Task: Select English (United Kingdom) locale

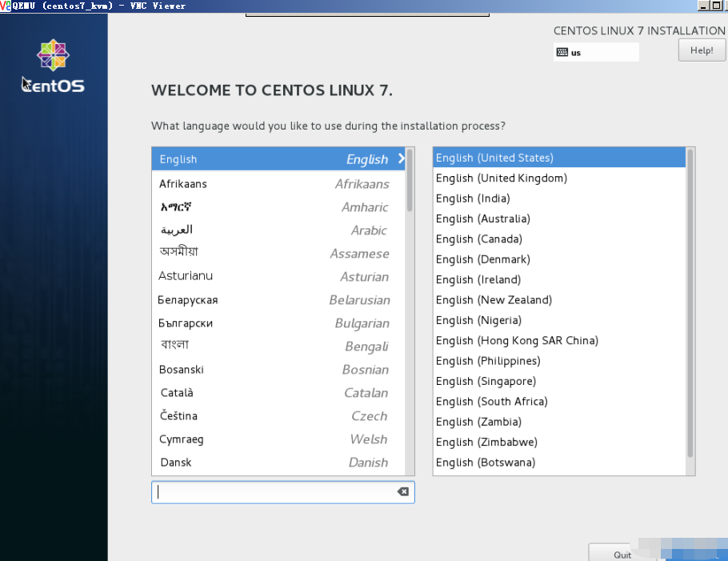Action: tap(502, 178)
